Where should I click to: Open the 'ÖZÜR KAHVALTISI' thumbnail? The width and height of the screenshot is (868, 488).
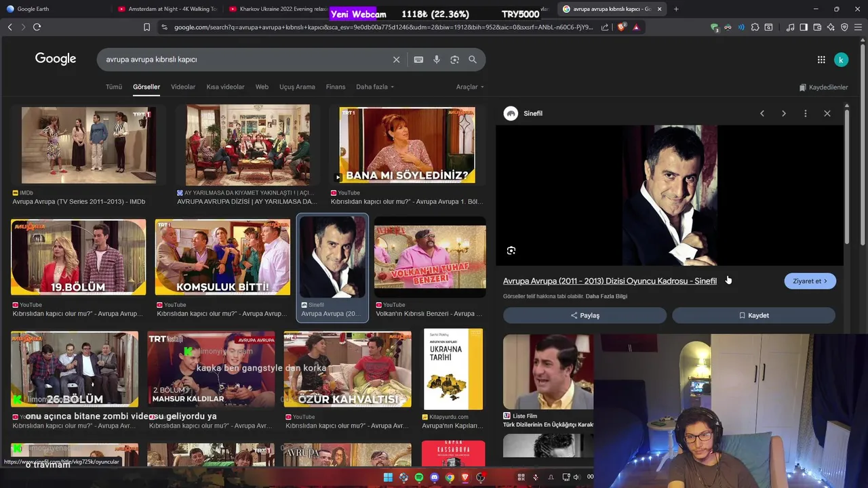tap(347, 369)
